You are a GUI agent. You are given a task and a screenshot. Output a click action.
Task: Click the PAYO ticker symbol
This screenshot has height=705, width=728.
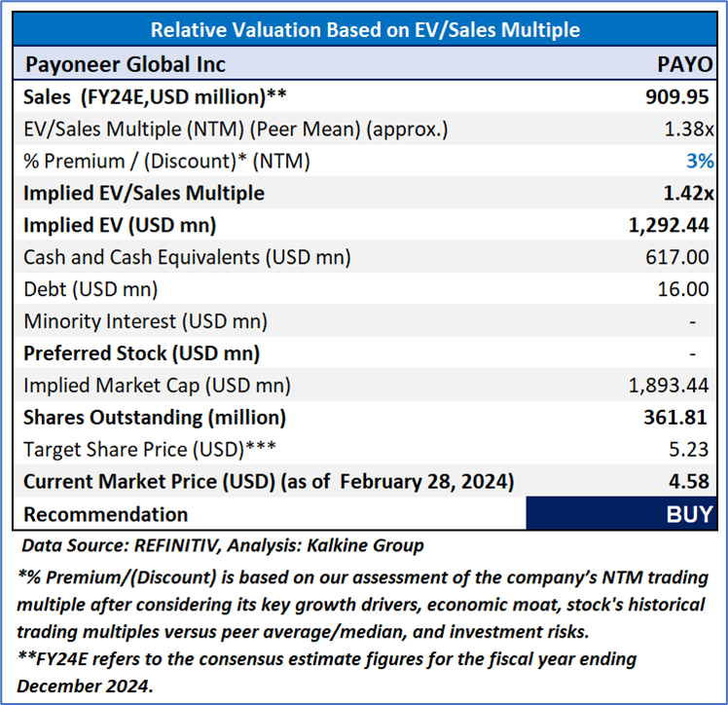coord(685,64)
